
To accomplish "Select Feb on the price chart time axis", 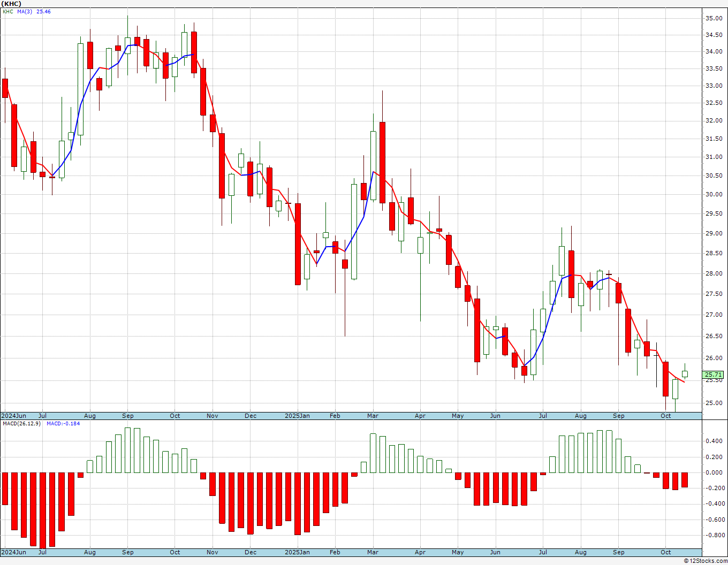I will coord(335,416).
